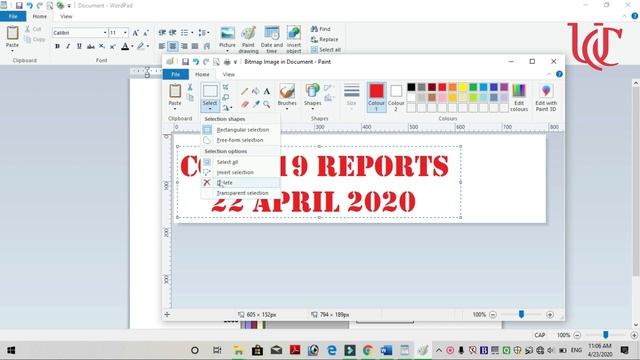Click Find in WordPad editing group
640x360 pixels.
321,29
